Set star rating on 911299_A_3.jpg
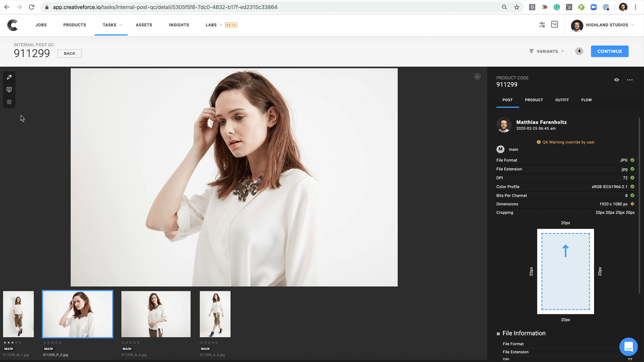The image size is (644, 362). pos(131,342)
